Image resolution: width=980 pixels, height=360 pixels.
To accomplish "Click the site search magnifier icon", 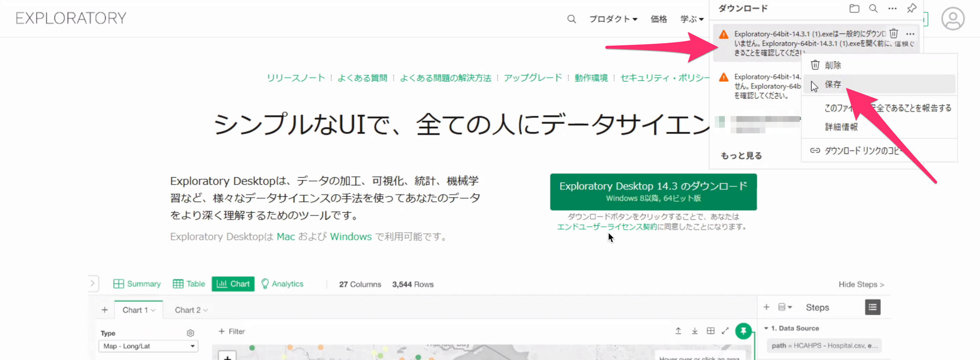I will point(571,19).
